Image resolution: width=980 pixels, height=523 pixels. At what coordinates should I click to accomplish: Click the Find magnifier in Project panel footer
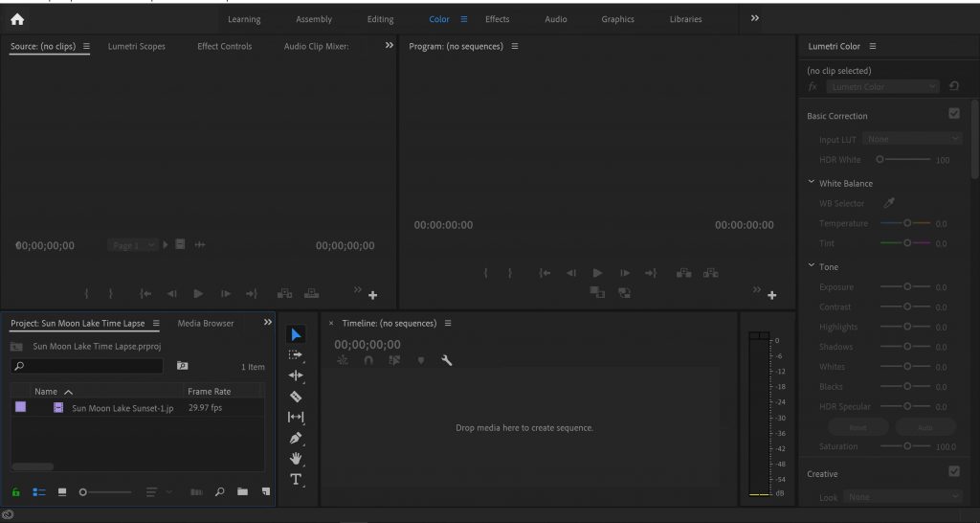(x=219, y=491)
